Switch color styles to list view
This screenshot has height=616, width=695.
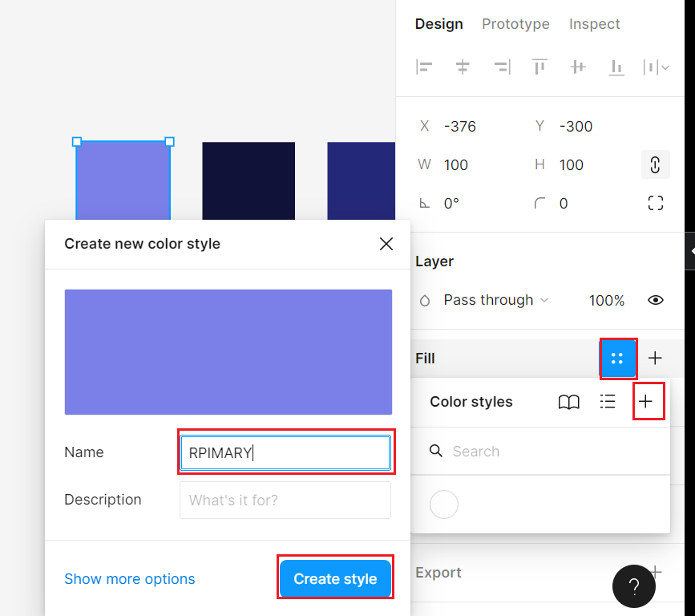tap(608, 402)
